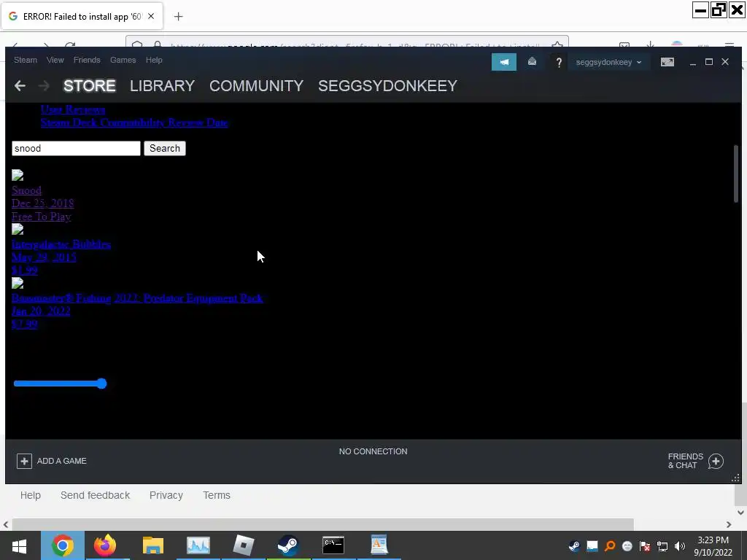
Task: Click the $7.99 price link
Action: pos(24,324)
